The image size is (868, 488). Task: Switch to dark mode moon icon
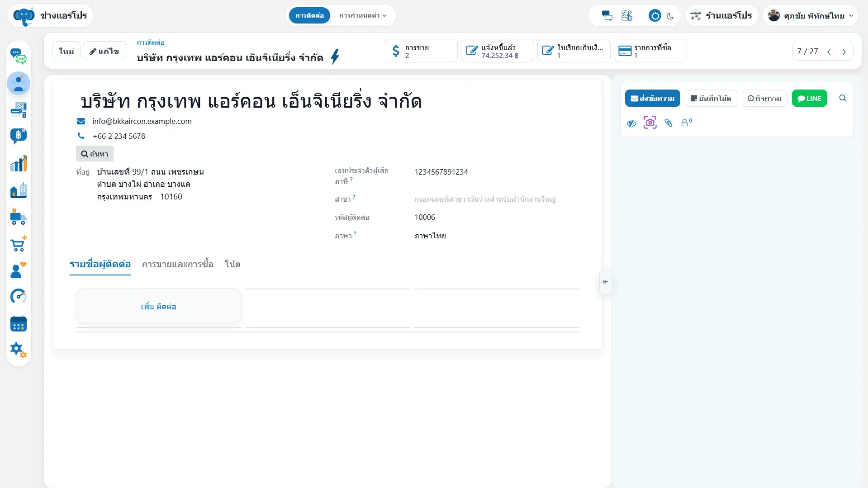click(670, 16)
